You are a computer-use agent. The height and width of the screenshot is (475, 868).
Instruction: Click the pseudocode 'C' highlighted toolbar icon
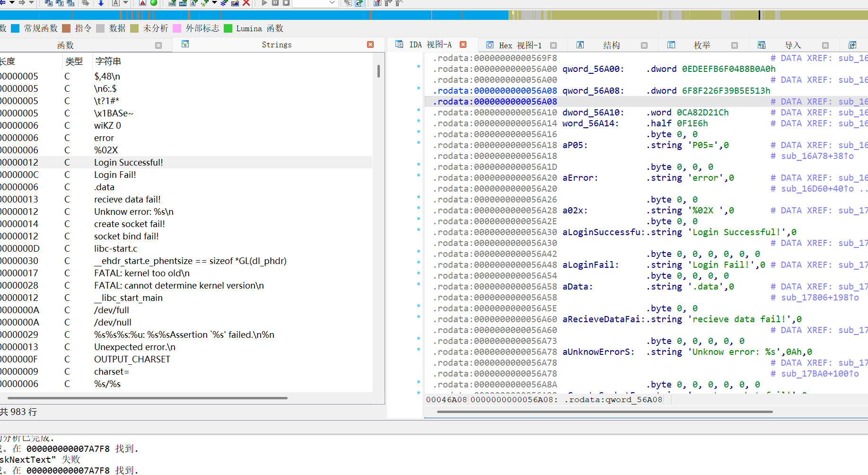359,3
